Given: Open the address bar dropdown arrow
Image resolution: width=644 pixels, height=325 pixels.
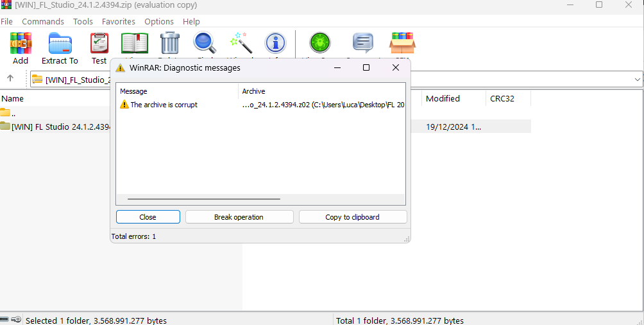Looking at the screenshot, I should (638, 80).
